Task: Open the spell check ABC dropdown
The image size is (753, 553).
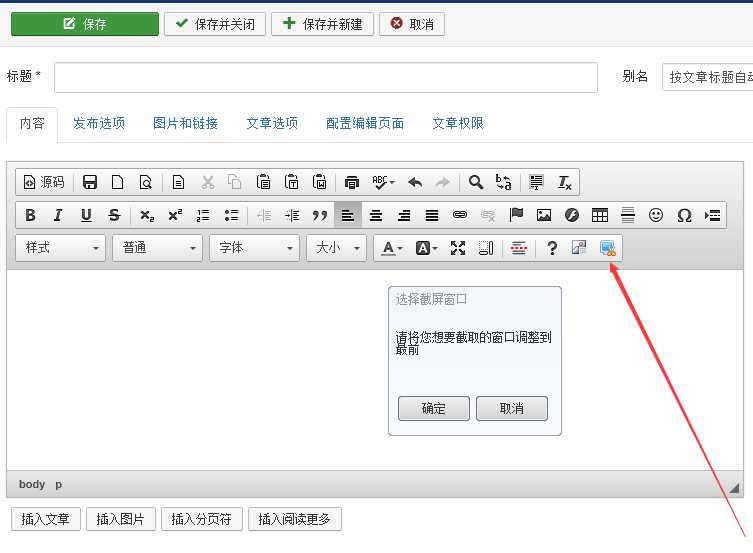Action: point(383,182)
